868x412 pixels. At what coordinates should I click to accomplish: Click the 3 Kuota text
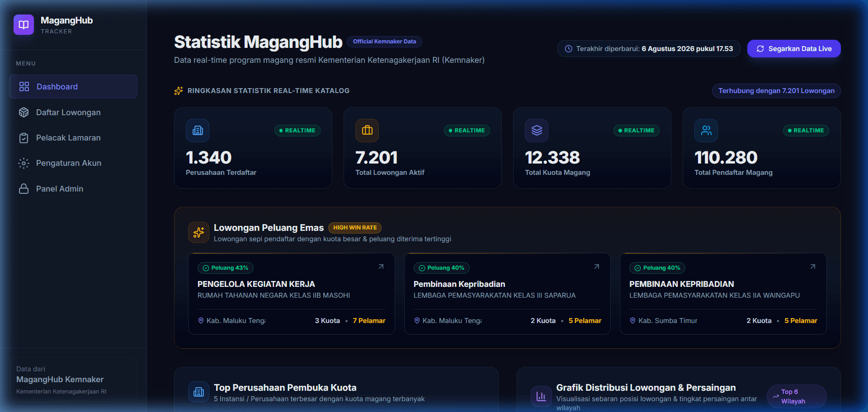[x=327, y=321]
